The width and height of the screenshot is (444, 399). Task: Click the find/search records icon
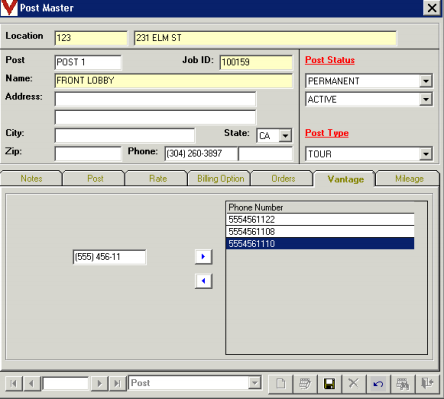pyautogui.click(x=402, y=383)
